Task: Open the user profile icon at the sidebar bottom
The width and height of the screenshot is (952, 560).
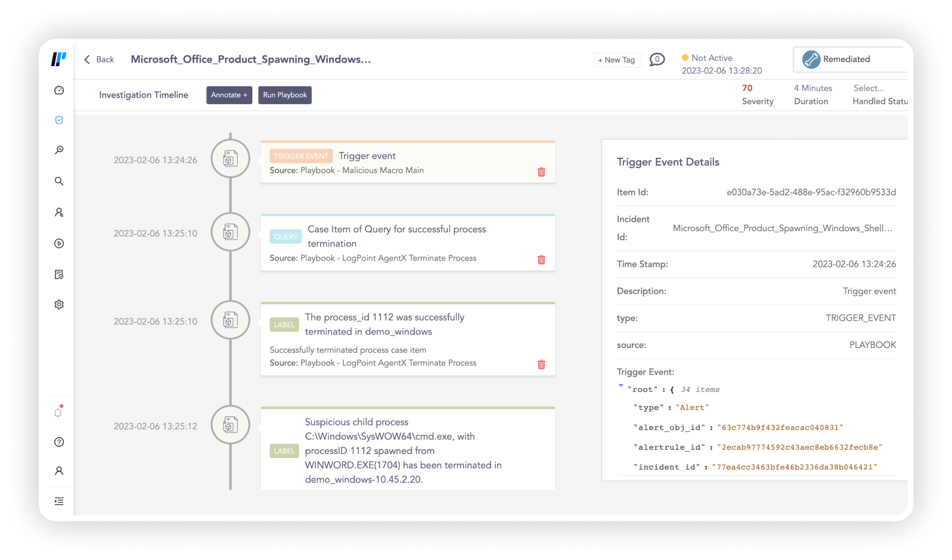Action: tap(59, 471)
